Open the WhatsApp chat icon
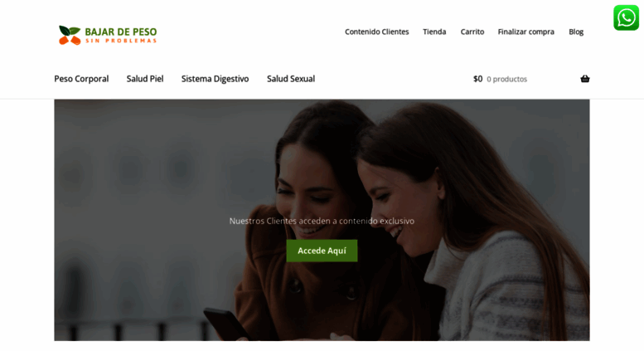Viewport: 644px width, 351px height. tap(626, 17)
